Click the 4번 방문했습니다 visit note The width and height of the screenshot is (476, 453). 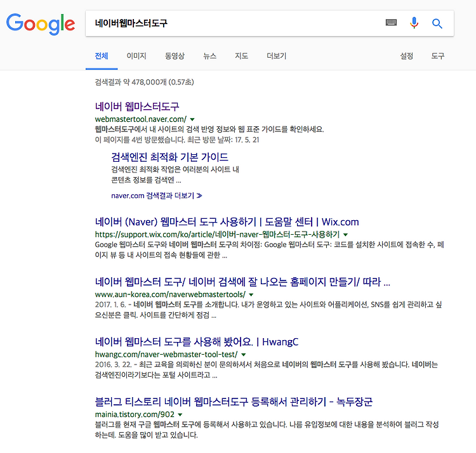177,140
